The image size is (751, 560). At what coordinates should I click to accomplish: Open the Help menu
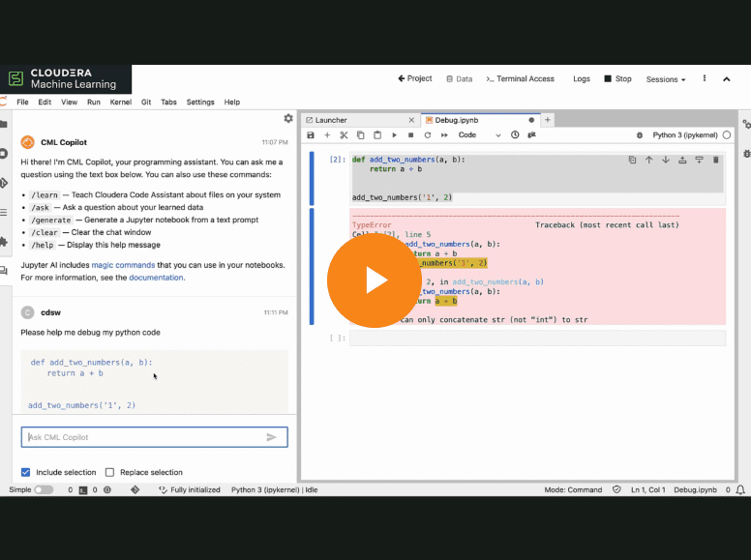point(232,102)
